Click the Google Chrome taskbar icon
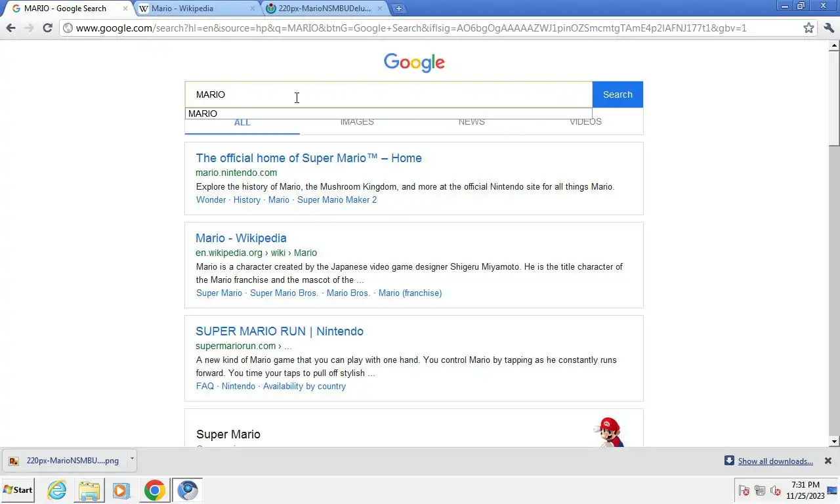 (154, 490)
